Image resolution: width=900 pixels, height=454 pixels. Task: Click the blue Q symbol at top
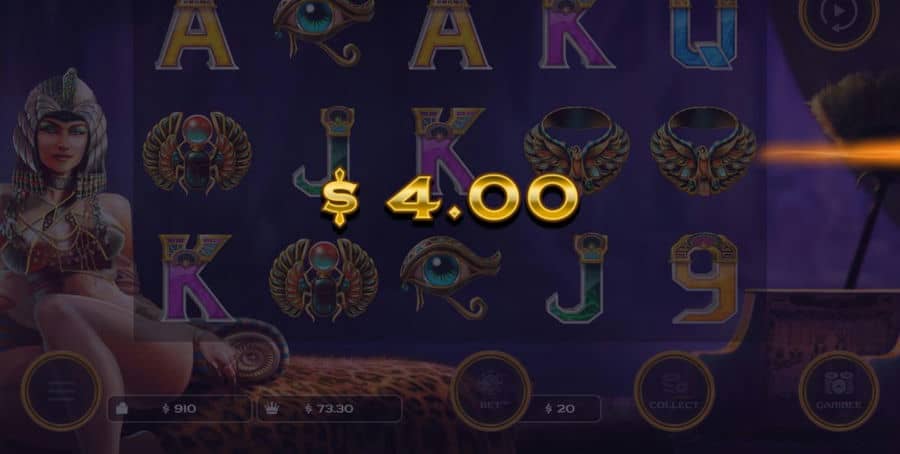[x=704, y=33]
